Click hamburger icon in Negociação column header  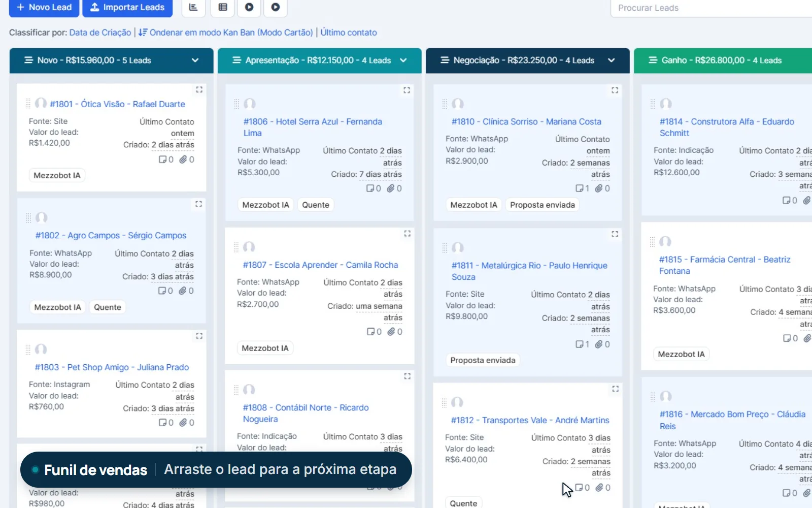click(445, 60)
